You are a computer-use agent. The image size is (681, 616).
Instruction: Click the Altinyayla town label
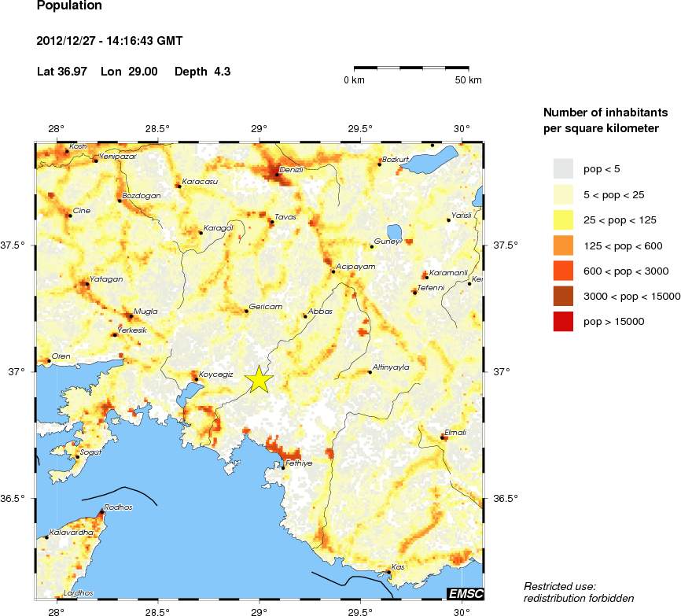coord(390,367)
